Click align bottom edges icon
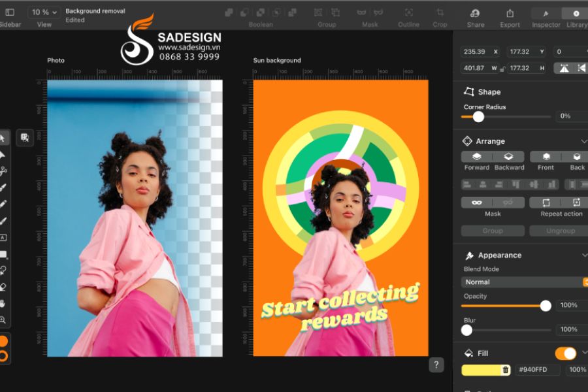588x392 pixels. (551, 184)
